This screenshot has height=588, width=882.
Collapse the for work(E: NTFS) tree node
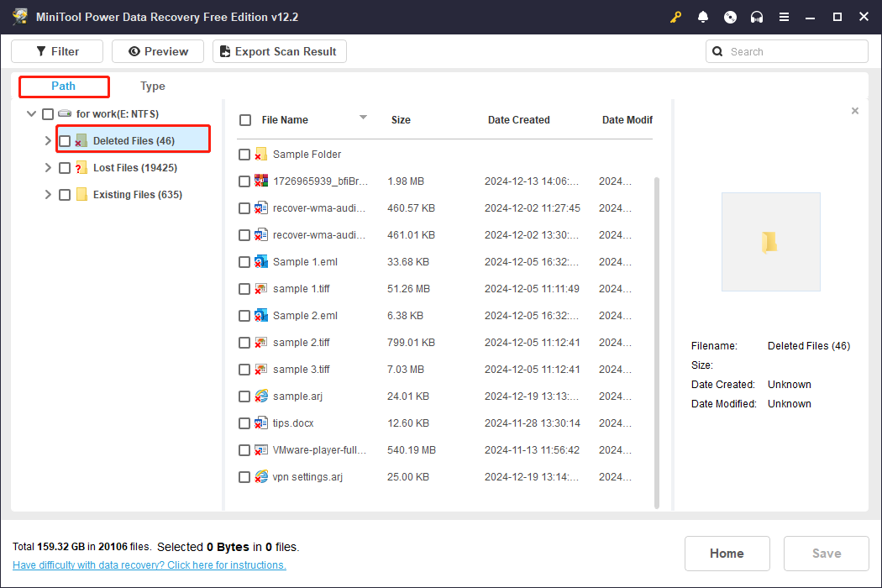[x=32, y=113]
